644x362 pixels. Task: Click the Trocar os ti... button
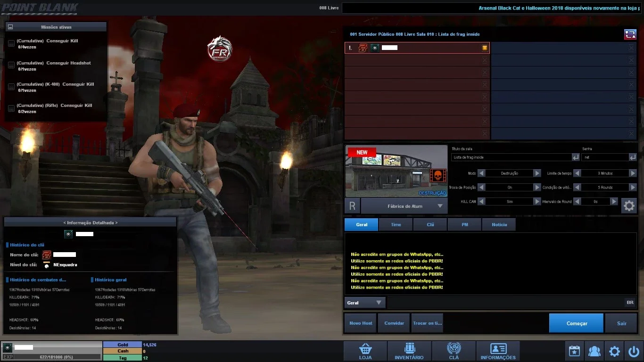(427, 323)
